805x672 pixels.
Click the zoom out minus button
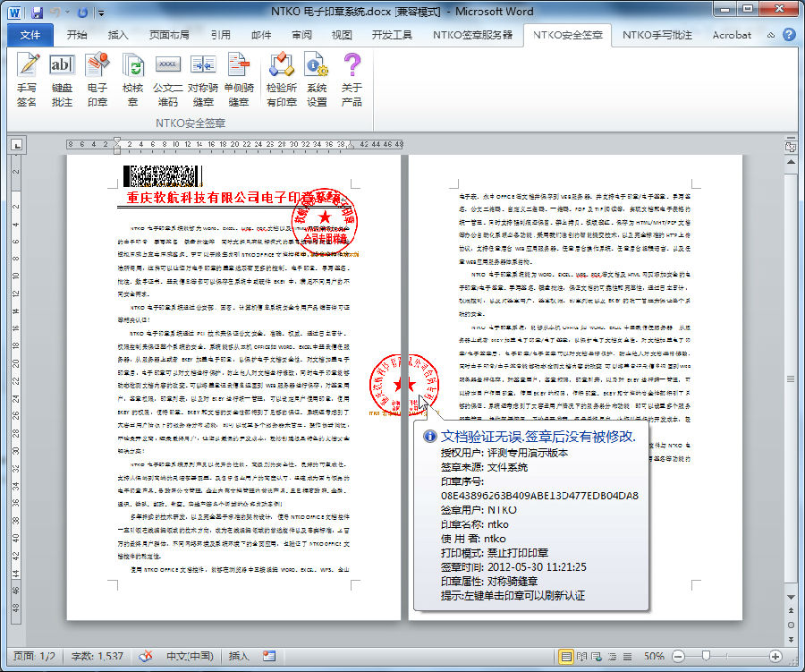678,656
